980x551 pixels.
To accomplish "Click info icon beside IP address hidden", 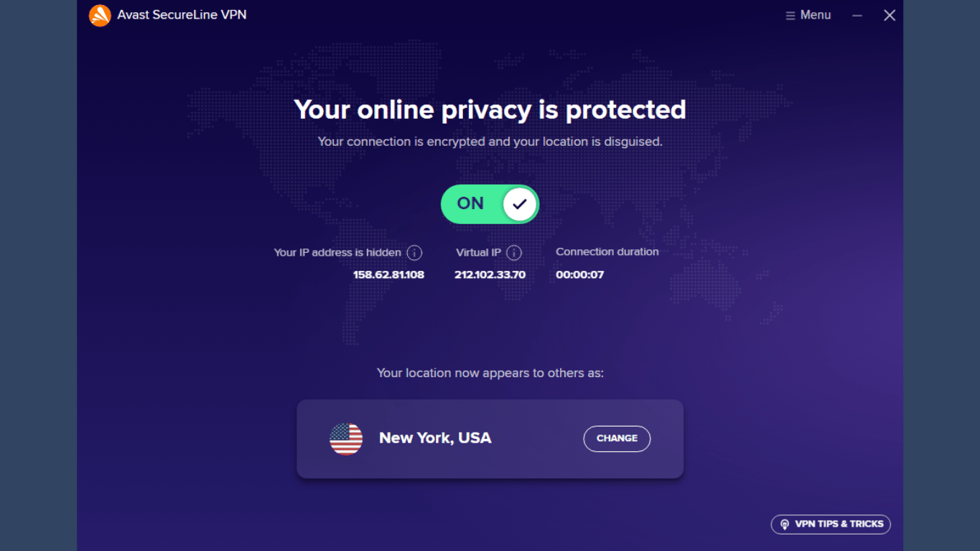I will (414, 253).
